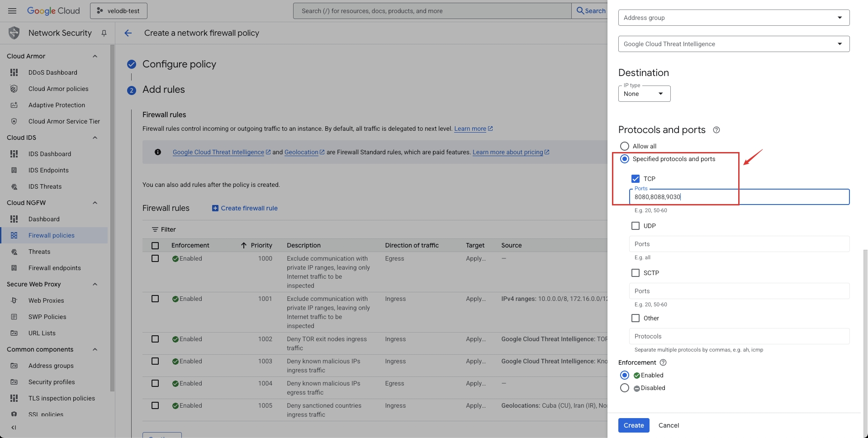Viewport: 868px width, 438px height.
Task: Open the hamburger navigation menu
Action: click(x=12, y=11)
